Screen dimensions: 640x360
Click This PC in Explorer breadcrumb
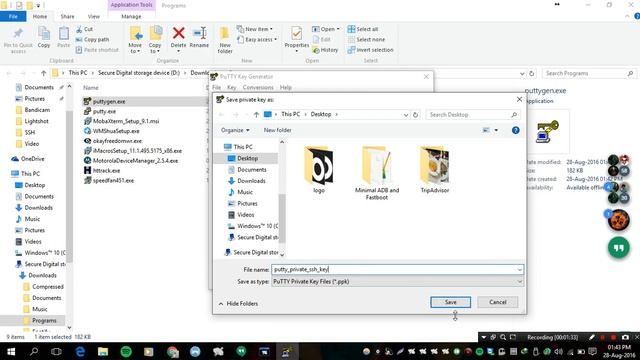click(x=78, y=73)
